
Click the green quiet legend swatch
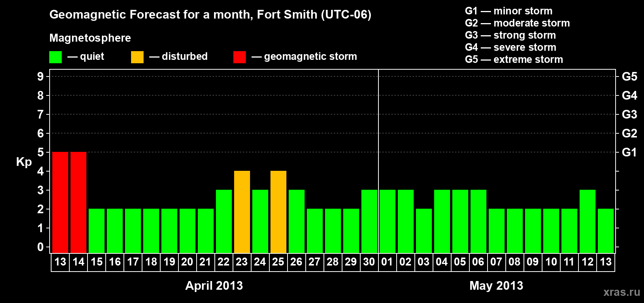click(55, 57)
